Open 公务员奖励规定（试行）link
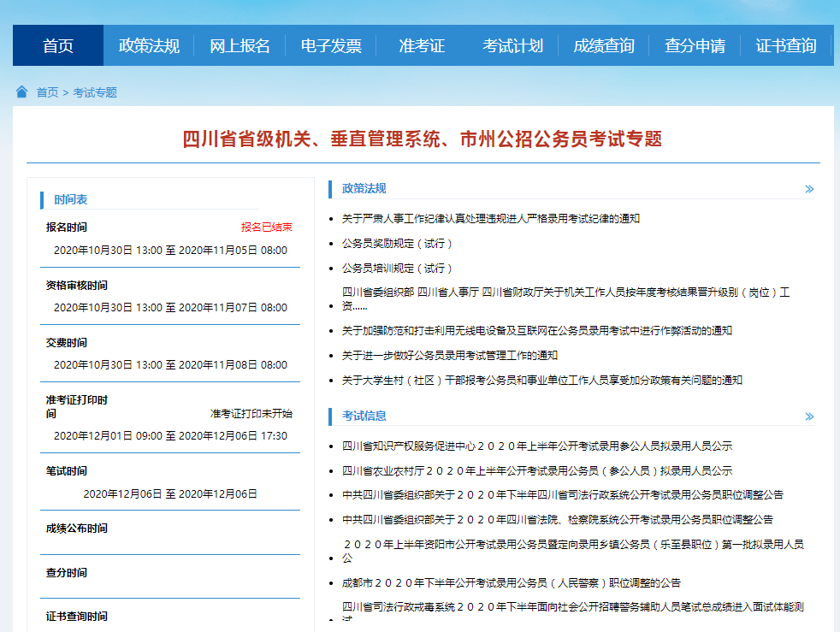840x632 pixels. [397, 244]
